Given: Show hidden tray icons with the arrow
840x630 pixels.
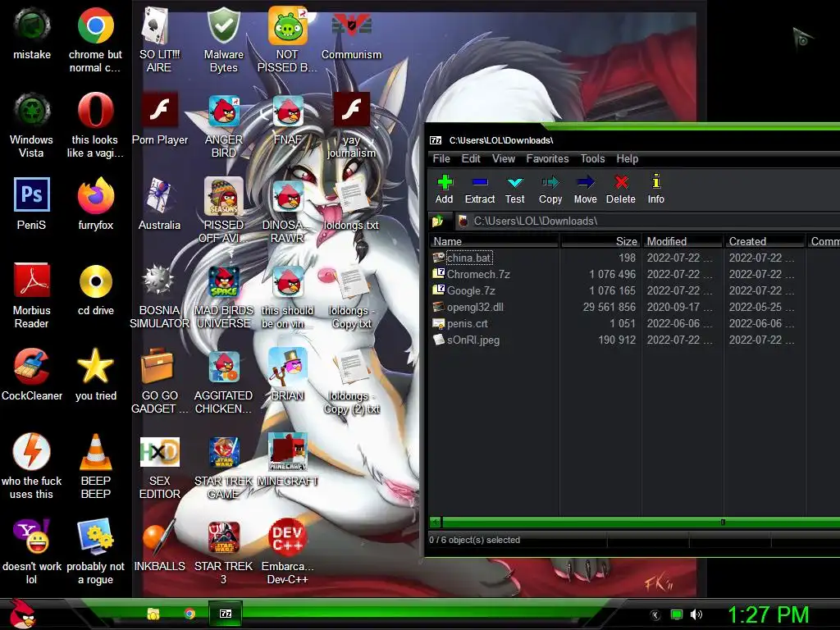Looking at the screenshot, I should click(655, 615).
